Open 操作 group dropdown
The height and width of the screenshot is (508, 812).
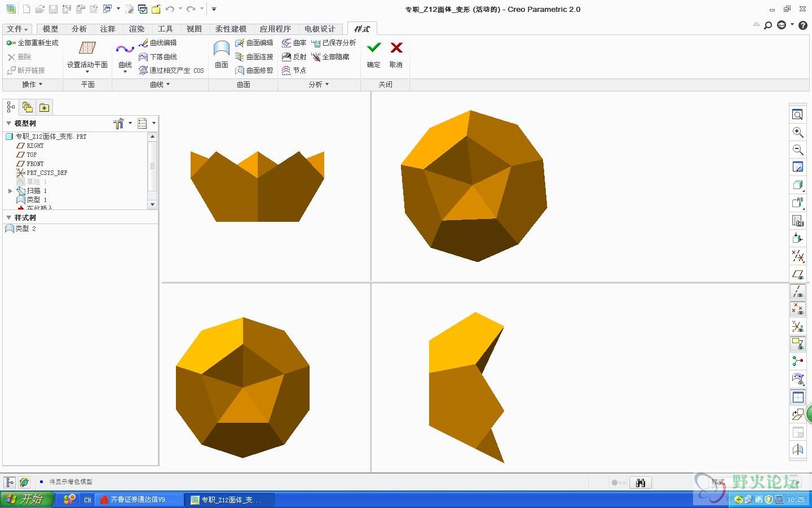pyautogui.click(x=32, y=85)
